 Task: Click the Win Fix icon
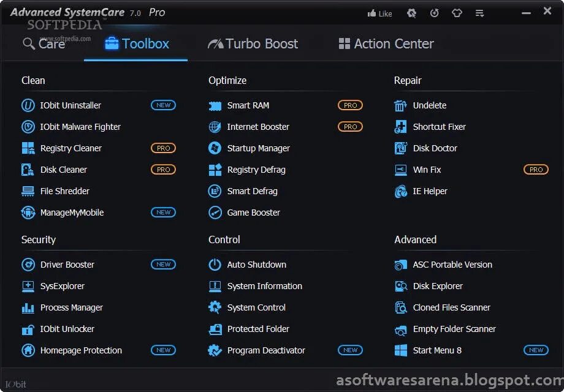pyautogui.click(x=401, y=170)
